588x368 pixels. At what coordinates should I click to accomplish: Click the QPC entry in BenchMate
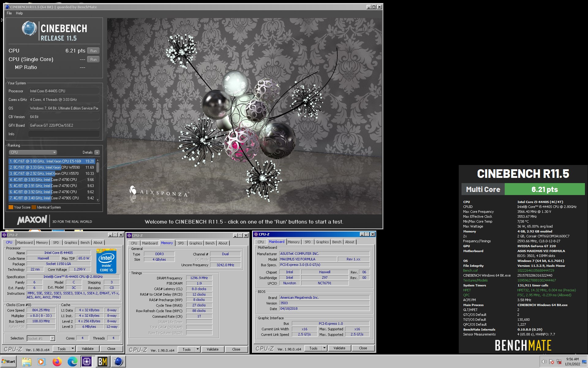[466, 295]
